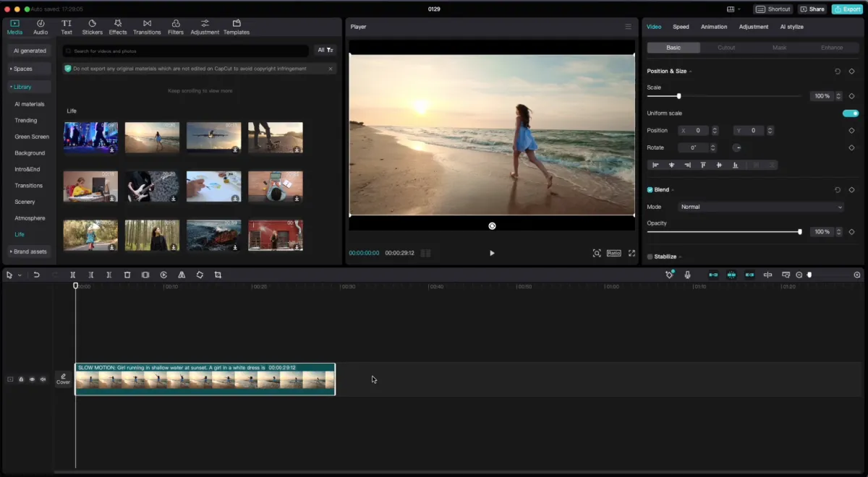Open the right-panel Adjustment tab

(x=754, y=27)
